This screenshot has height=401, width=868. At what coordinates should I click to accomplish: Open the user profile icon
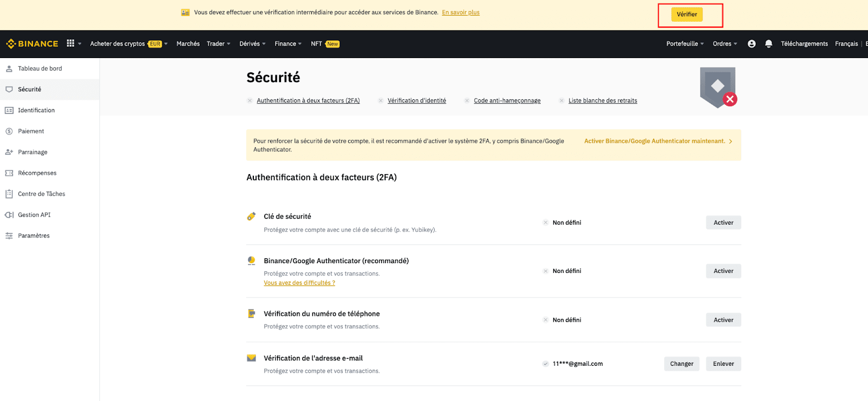[751, 44]
